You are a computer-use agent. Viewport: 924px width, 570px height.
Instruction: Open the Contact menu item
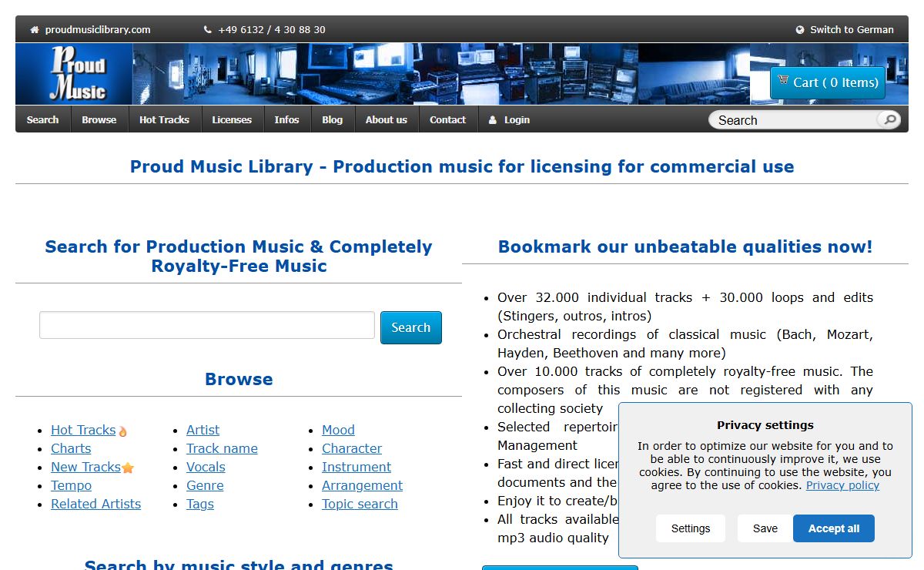click(x=448, y=119)
